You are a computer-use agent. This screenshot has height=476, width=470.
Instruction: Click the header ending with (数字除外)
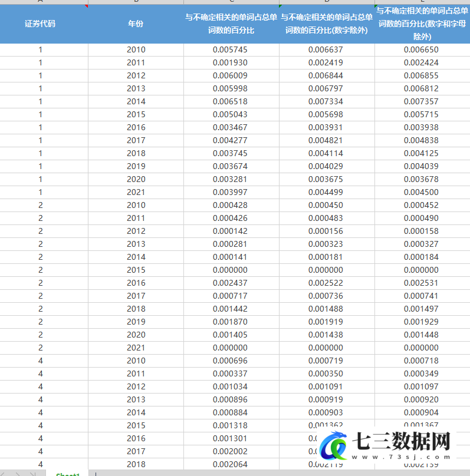tap(327, 24)
